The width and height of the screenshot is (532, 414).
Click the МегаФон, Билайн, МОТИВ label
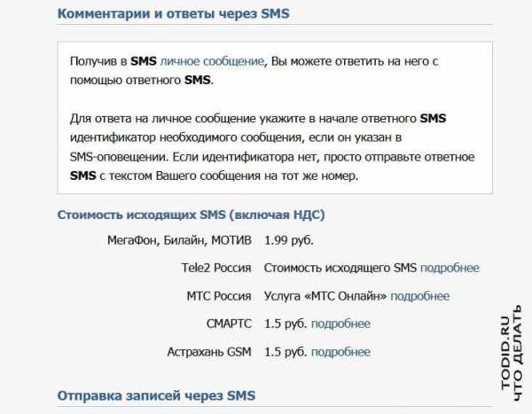[179, 240]
